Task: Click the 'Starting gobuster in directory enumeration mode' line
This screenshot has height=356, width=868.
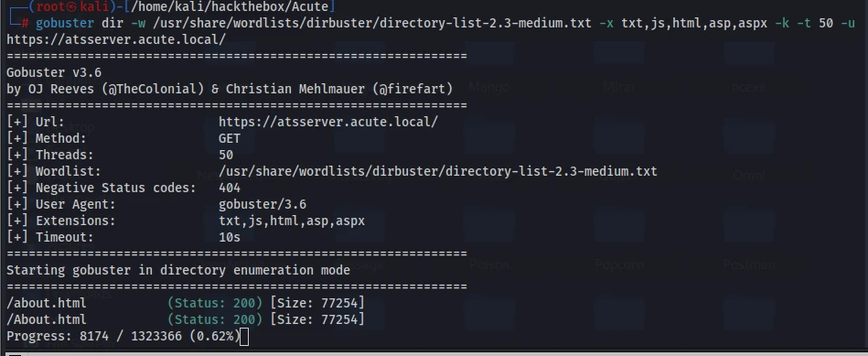Action: 178,270
